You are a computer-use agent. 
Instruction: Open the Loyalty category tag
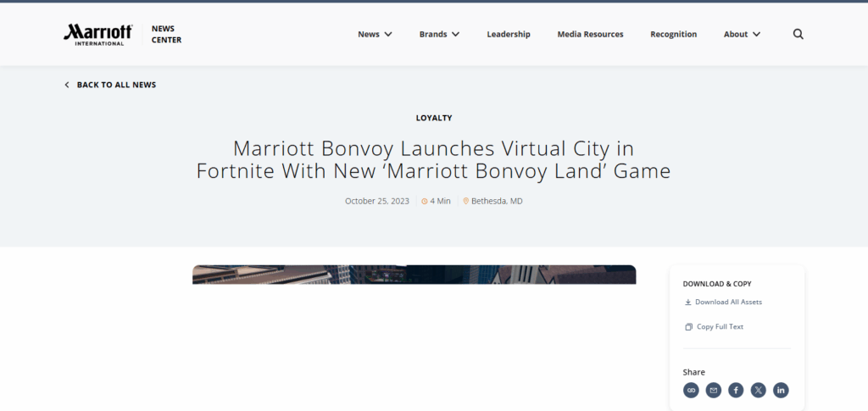pyautogui.click(x=434, y=118)
